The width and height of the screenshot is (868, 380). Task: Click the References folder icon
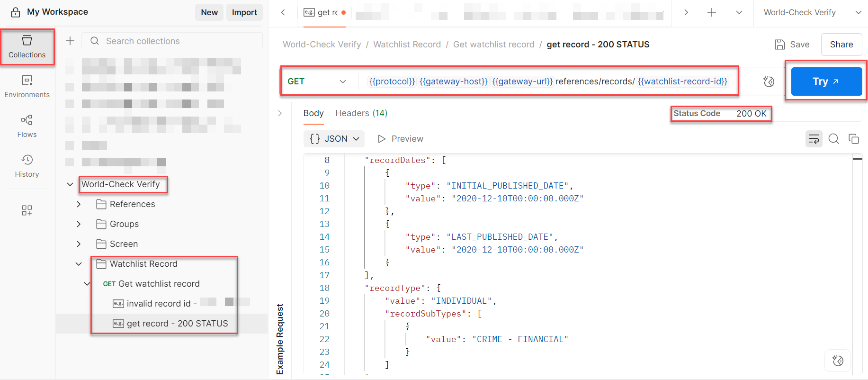101,204
